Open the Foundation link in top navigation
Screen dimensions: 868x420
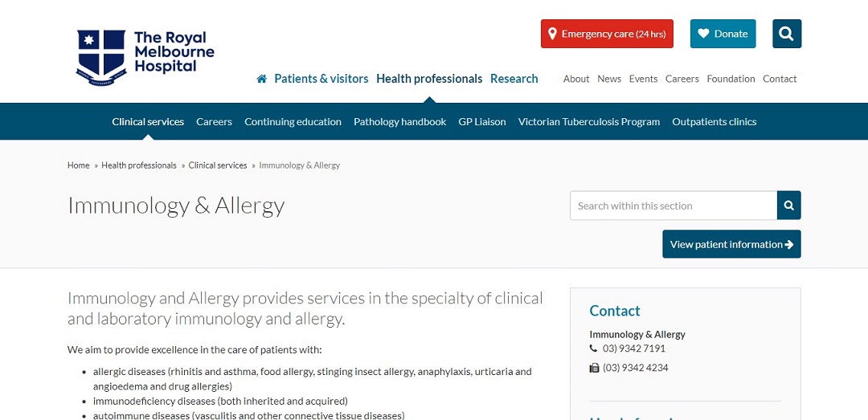coord(731,79)
